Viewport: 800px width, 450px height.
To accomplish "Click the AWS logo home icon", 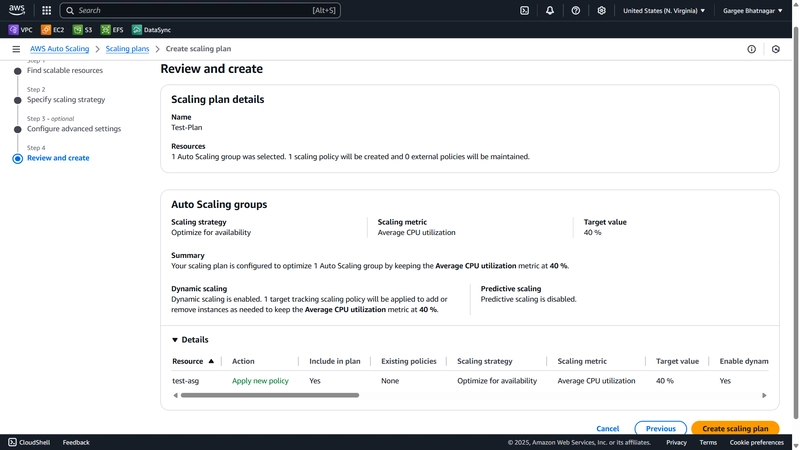I will (16, 10).
